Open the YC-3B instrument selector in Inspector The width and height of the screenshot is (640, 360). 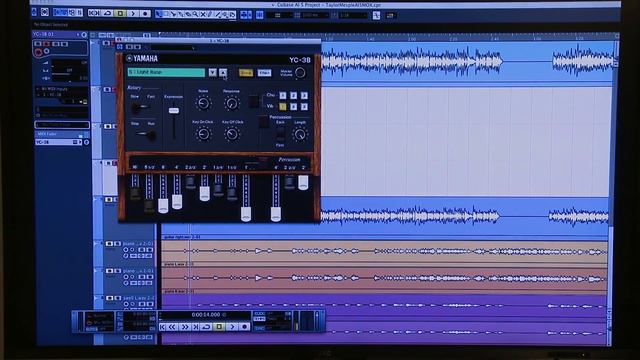[x=57, y=142]
